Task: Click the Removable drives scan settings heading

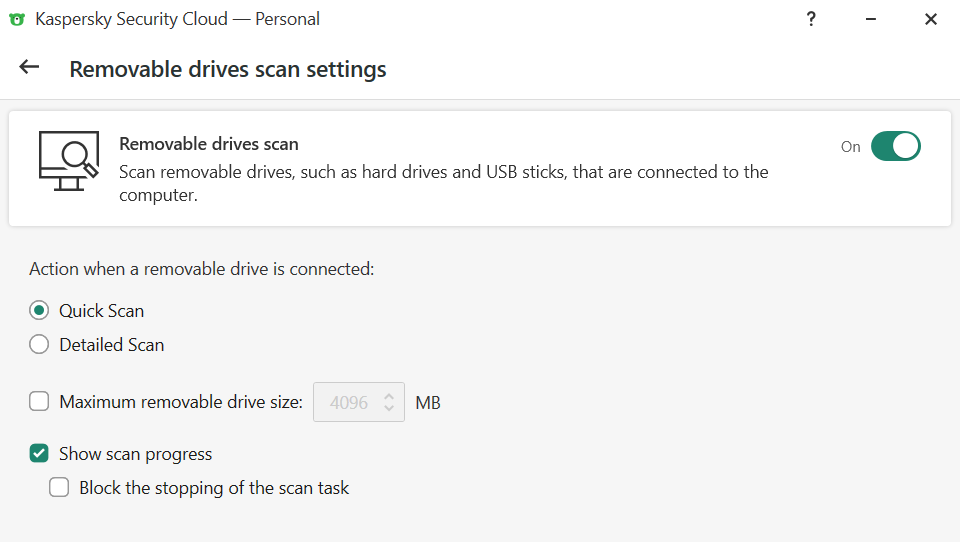Action: [227, 69]
